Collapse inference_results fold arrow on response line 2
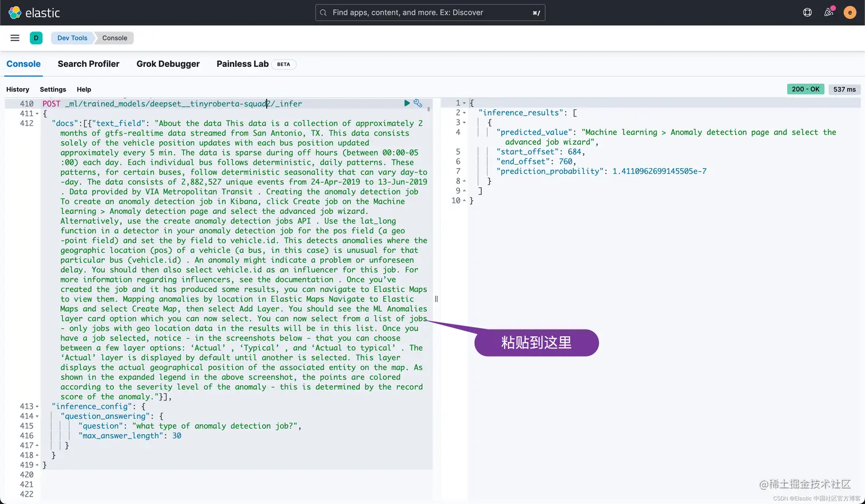The height and width of the screenshot is (504, 865). pyautogui.click(x=464, y=113)
